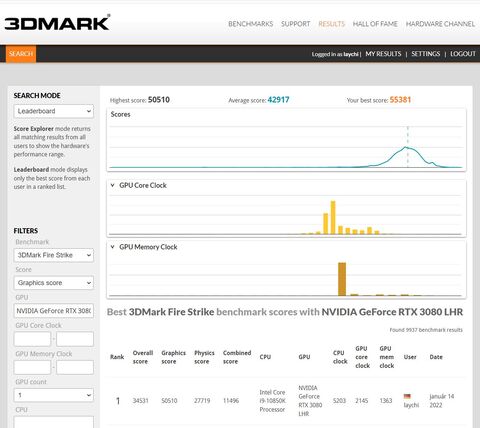
Task: Click the tallest bar in GPU Core Clock chart
Action: (x=333, y=217)
